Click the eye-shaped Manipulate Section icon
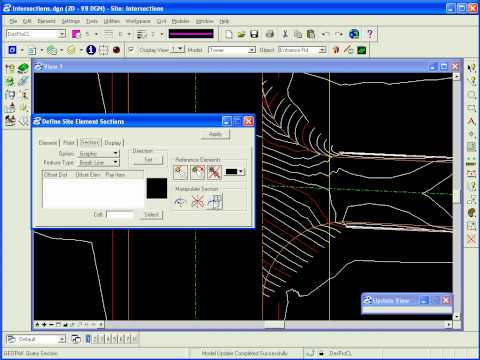 tap(180, 202)
